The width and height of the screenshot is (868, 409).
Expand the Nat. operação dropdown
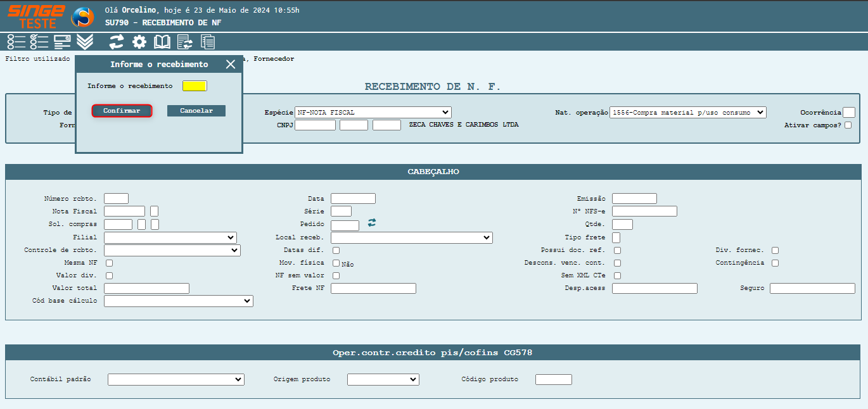pyautogui.click(x=687, y=113)
